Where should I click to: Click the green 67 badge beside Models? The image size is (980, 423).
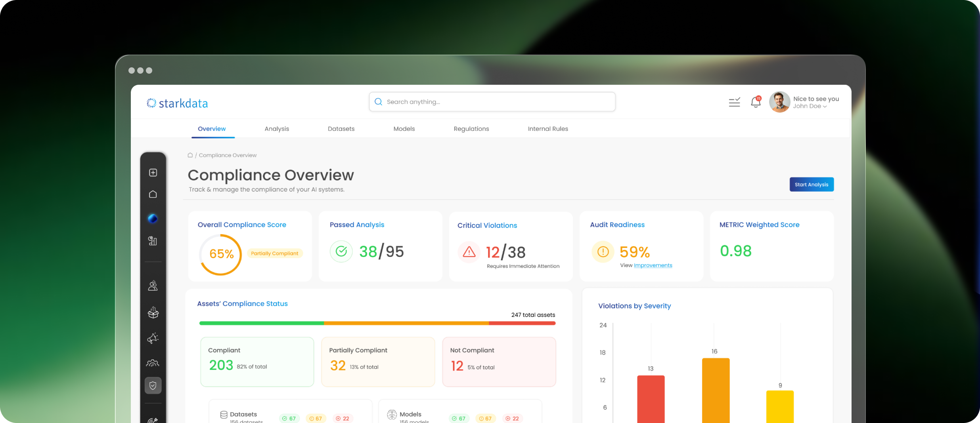pyautogui.click(x=459, y=419)
